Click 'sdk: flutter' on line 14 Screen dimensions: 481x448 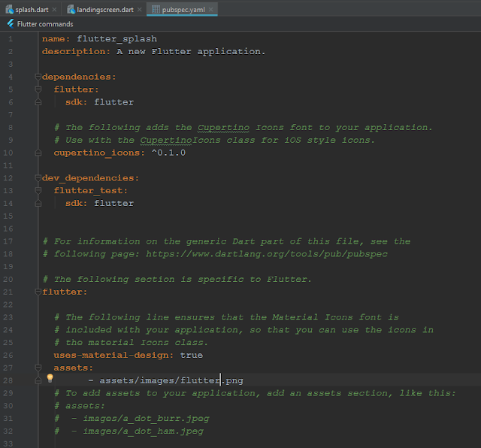click(99, 204)
